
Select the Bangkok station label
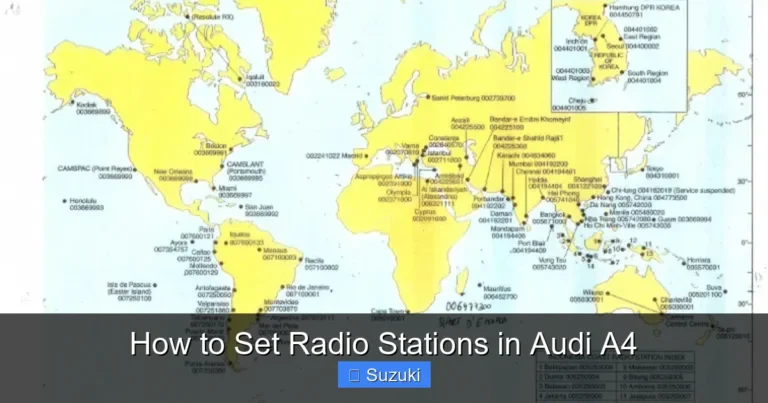click(x=550, y=218)
